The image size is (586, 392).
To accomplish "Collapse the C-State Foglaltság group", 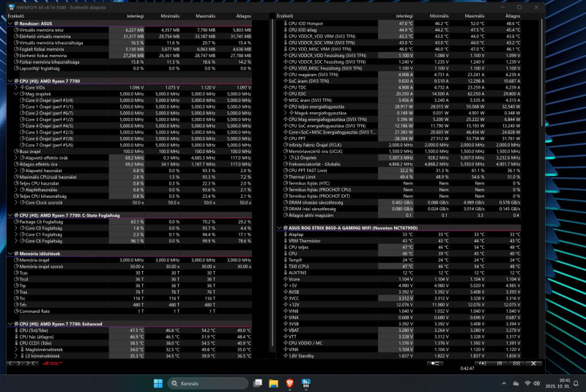I will click(x=10, y=215).
